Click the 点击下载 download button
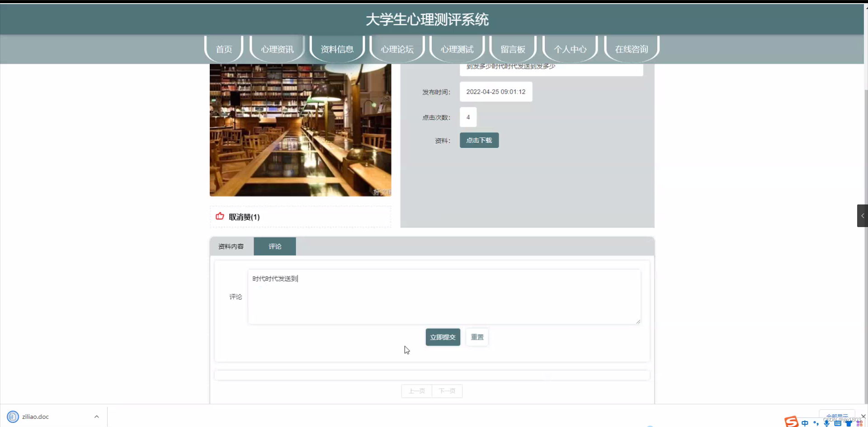This screenshot has width=868, height=427. pyautogui.click(x=479, y=140)
